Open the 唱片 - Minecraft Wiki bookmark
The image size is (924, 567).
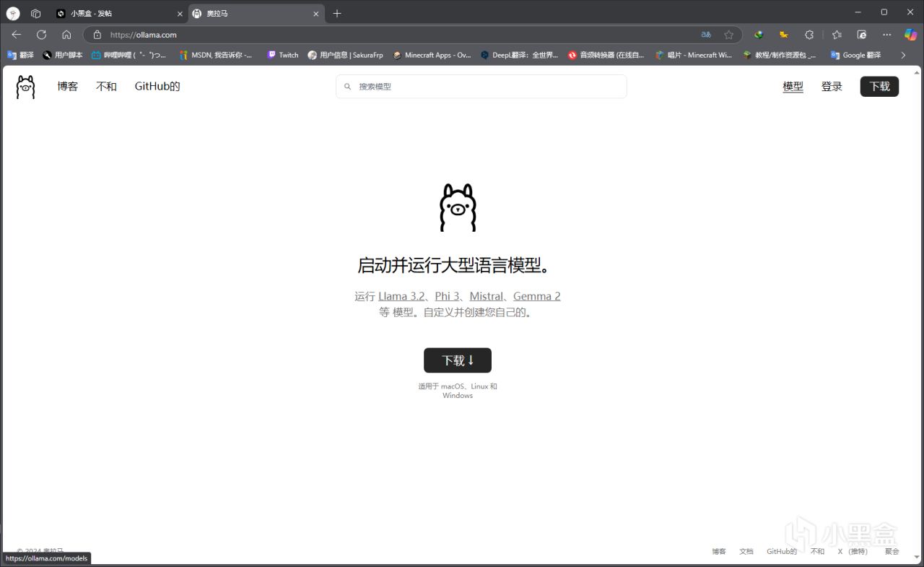click(x=694, y=55)
